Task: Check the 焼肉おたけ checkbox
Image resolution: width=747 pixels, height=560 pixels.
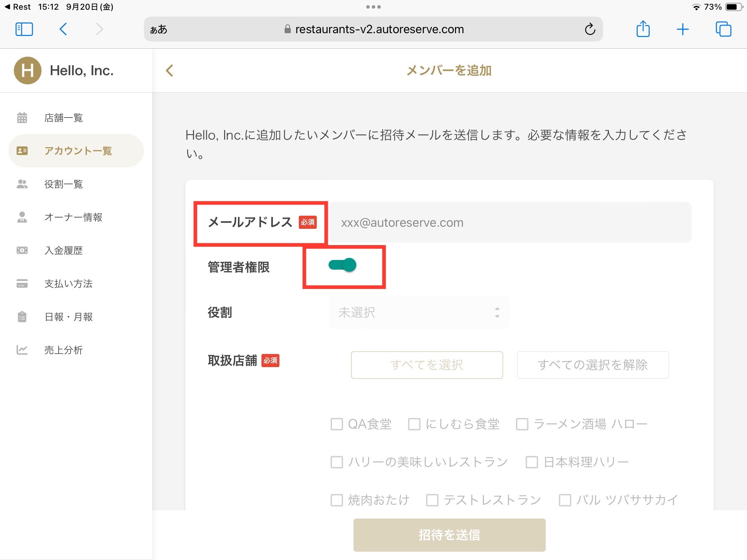Action: coord(337,500)
